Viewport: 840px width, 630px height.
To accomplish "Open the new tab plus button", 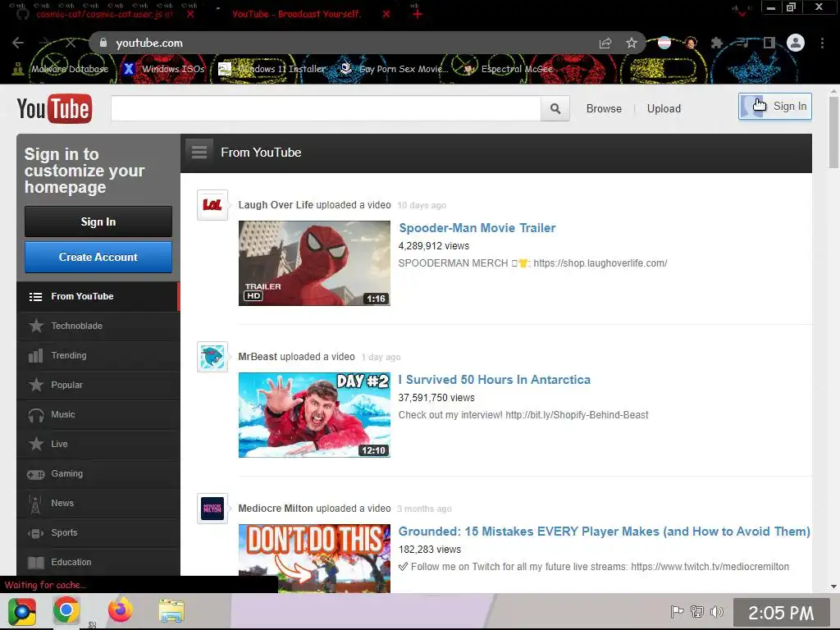I will point(417,14).
